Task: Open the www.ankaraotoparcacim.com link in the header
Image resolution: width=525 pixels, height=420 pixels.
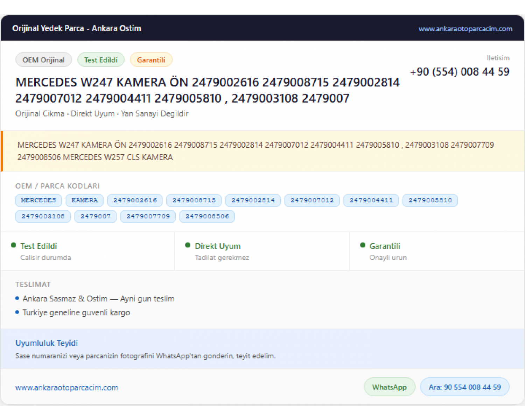Action: [x=465, y=29]
